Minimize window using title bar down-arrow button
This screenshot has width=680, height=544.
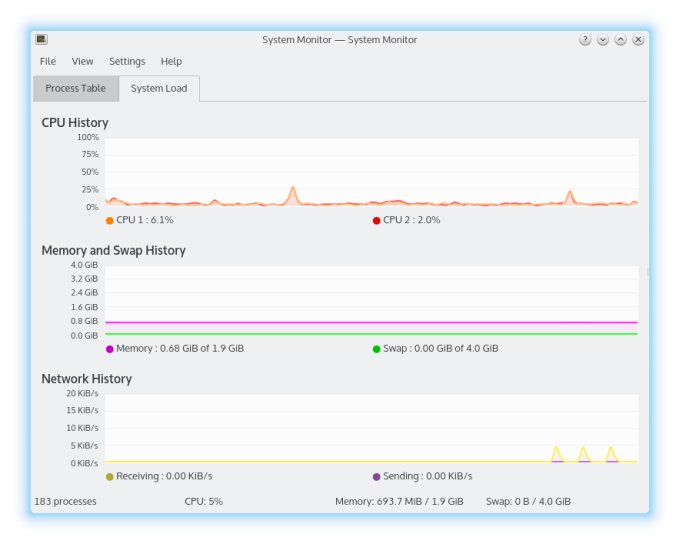coord(602,40)
